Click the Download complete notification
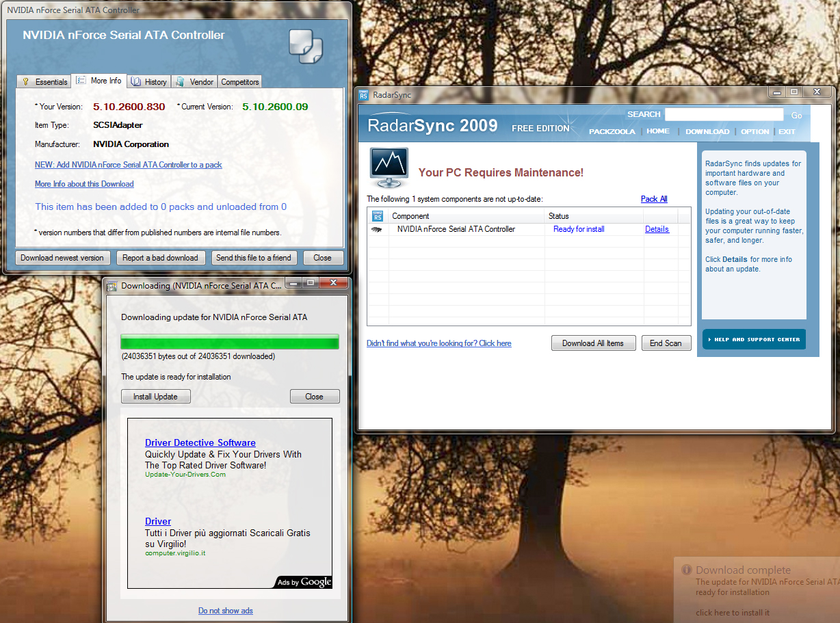 757,590
